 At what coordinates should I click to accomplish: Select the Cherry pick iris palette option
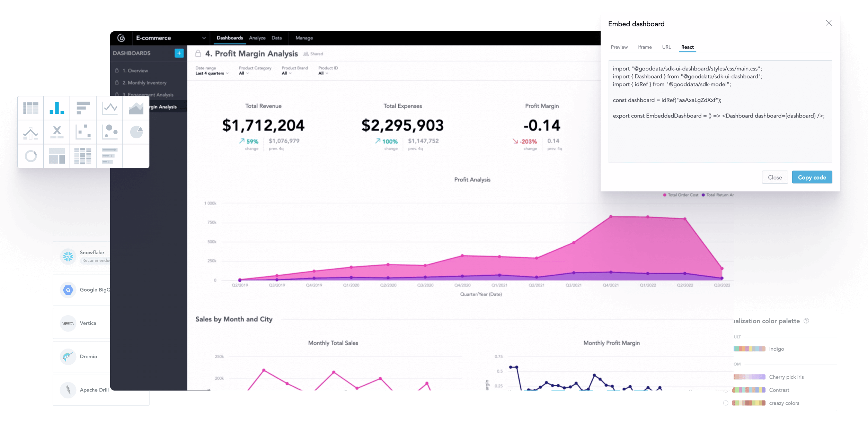[x=749, y=377]
